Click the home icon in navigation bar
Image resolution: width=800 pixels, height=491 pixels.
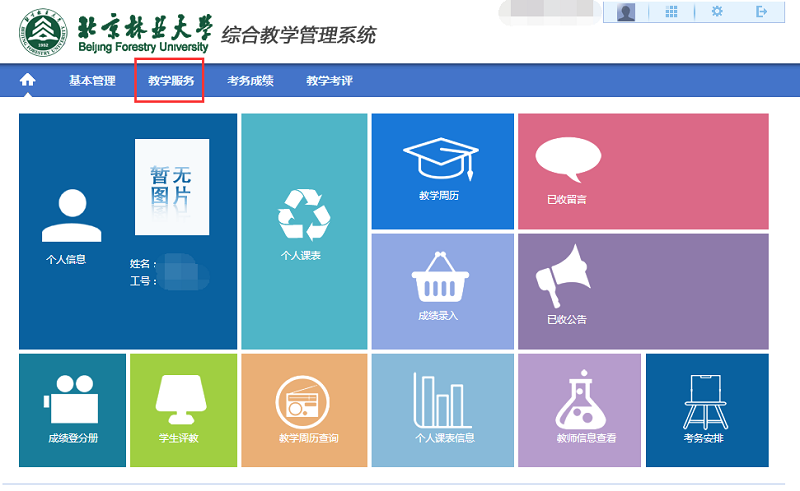27,80
